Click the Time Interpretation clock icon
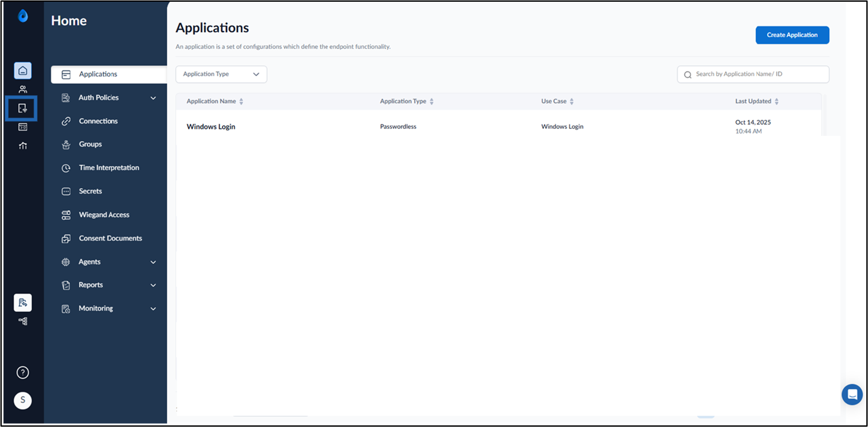This screenshot has height=427, width=868. pos(66,168)
